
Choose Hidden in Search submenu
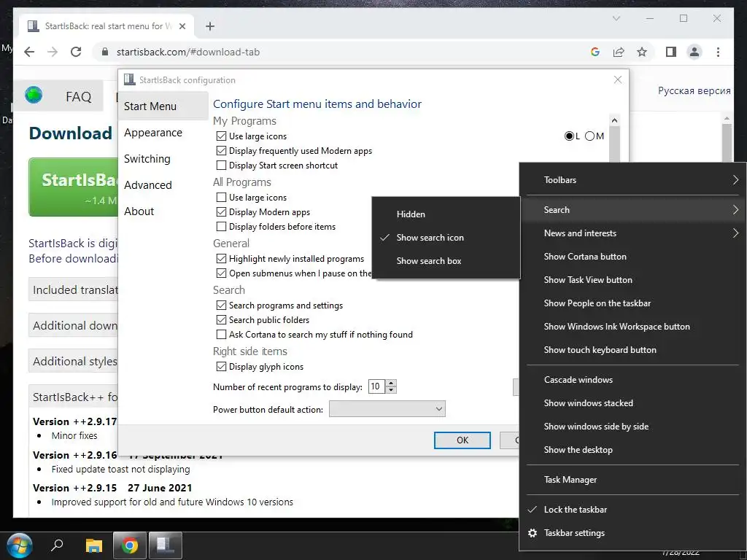(446, 214)
